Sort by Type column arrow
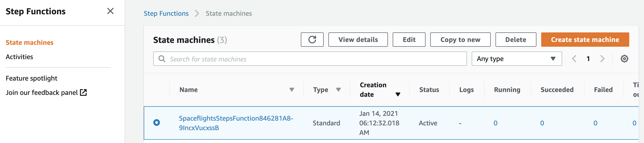 pos(338,90)
